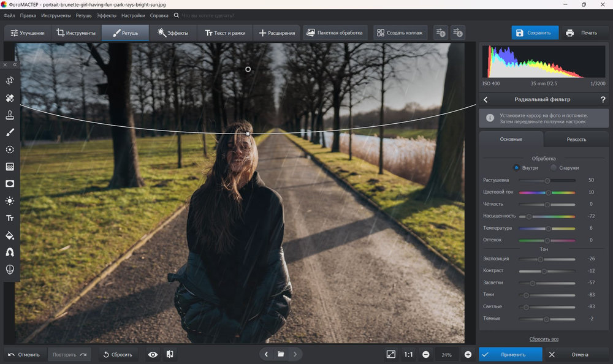Select the clone stamp tool

tap(10, 115)
